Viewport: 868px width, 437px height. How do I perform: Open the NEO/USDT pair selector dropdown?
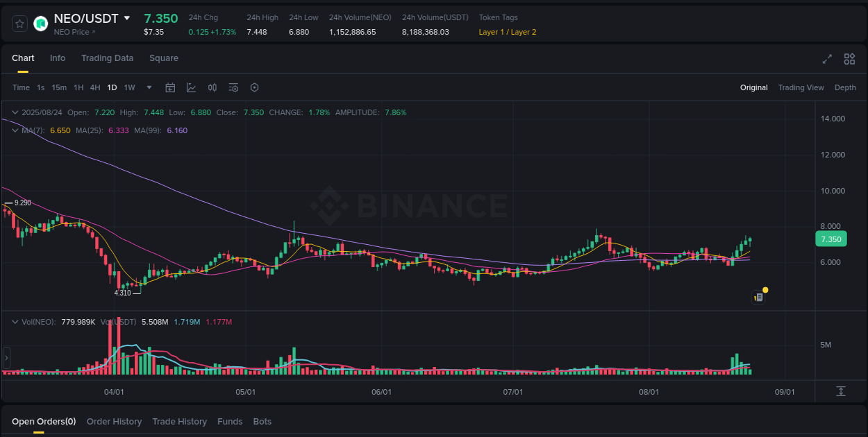coord(127,19)
